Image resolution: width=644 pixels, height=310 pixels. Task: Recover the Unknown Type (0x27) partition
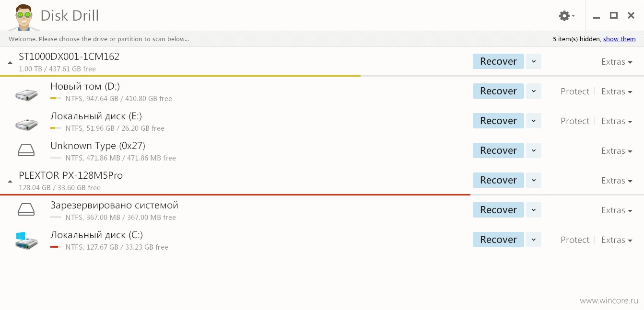tap(498, 150)
